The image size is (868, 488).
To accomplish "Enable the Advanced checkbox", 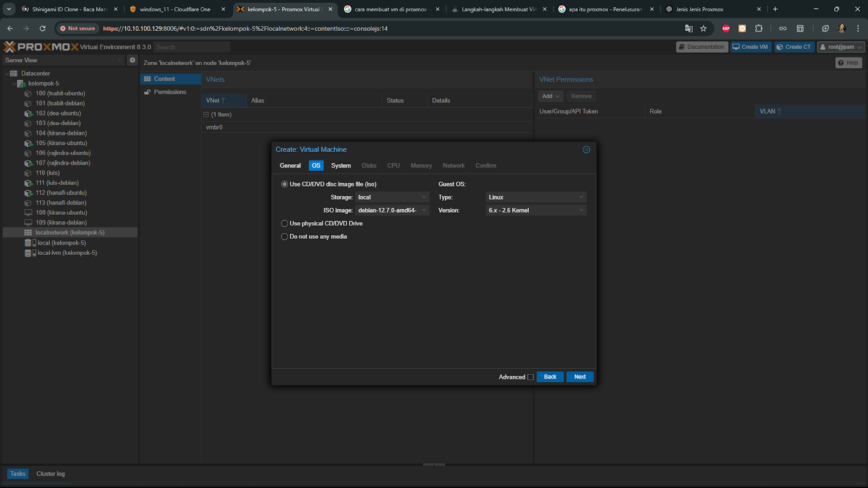I will coord(531,377).
